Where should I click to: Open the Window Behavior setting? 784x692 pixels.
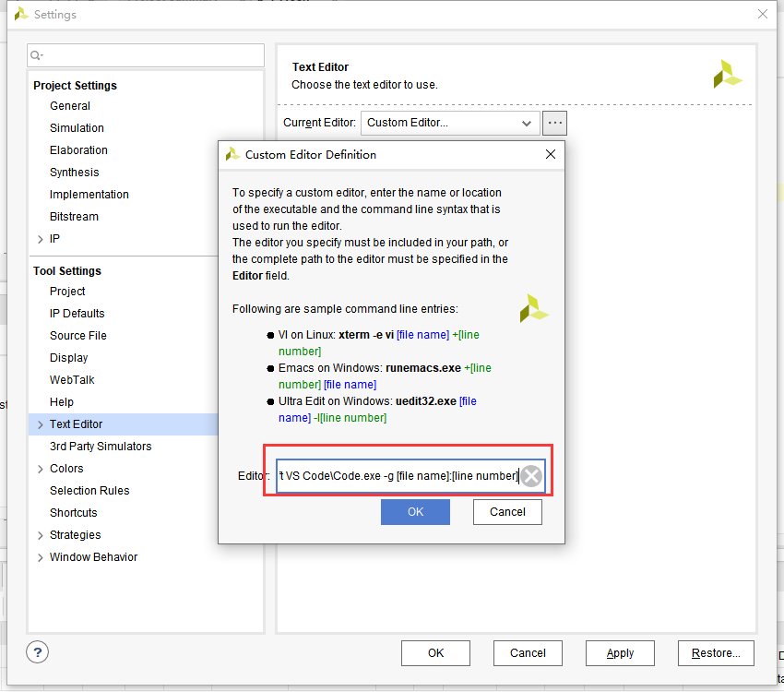click(x=93, y=557)
